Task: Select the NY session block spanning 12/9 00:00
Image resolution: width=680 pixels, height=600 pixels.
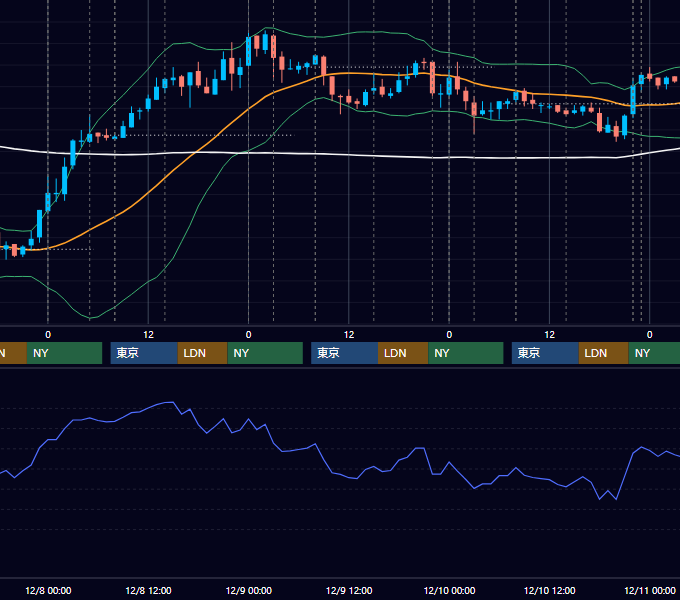Action: coord(265,353)
